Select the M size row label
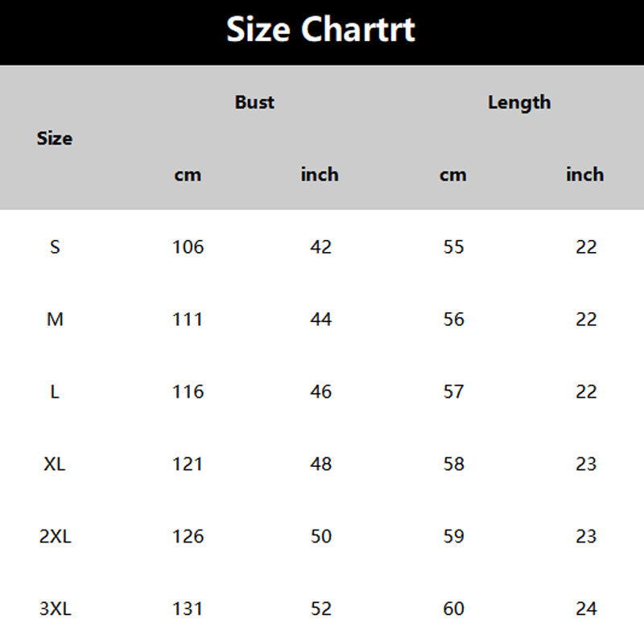Viewport: 644px width, 644px height. pyautogui.click(x=55, y=320)
